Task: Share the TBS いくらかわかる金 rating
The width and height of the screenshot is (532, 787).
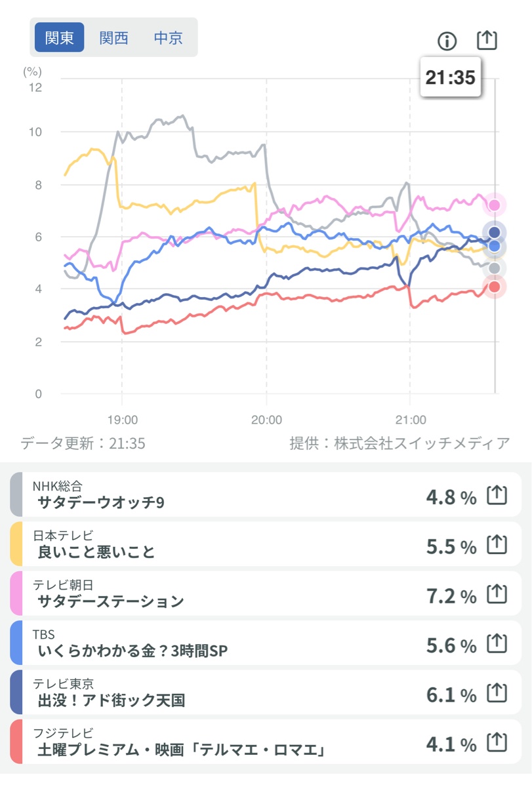Action: pos(497,645)
